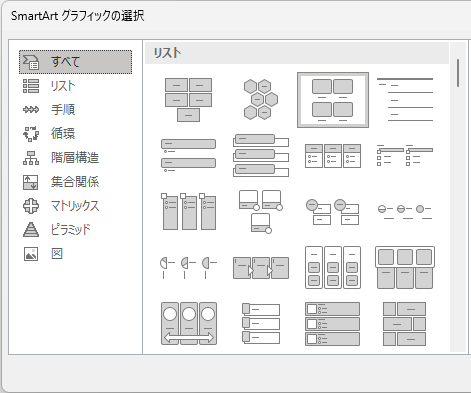Open the マトリックス category

(x=75, y=206)
